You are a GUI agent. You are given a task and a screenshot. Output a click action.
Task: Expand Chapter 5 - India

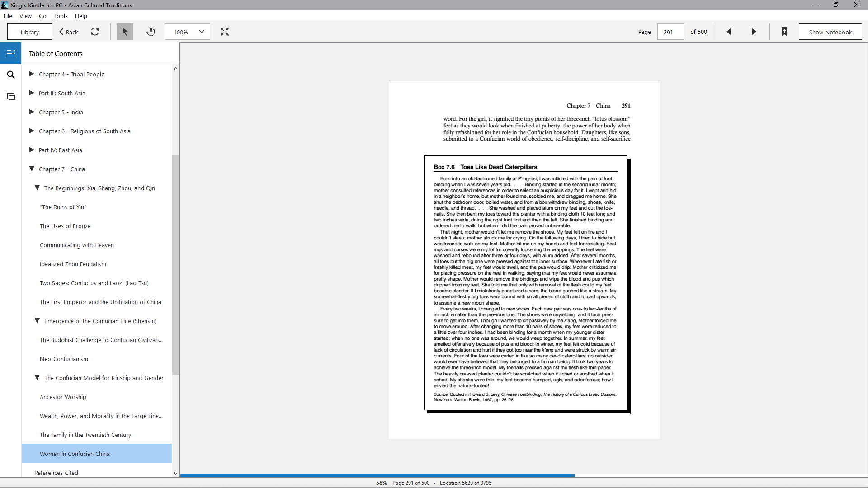(32, 112)
